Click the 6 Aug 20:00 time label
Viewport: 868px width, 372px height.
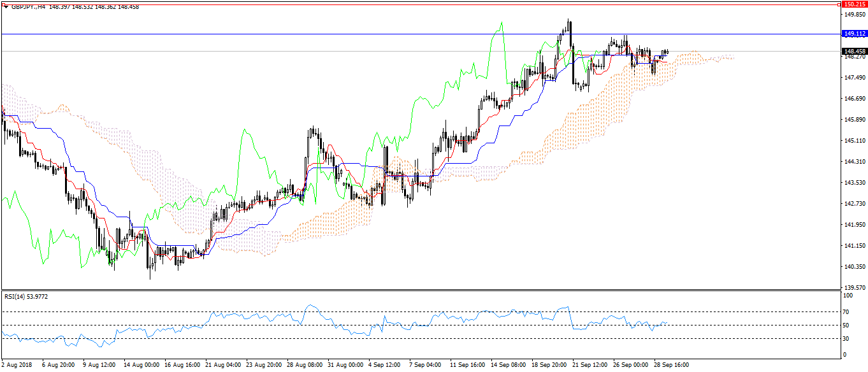[58, 366]
